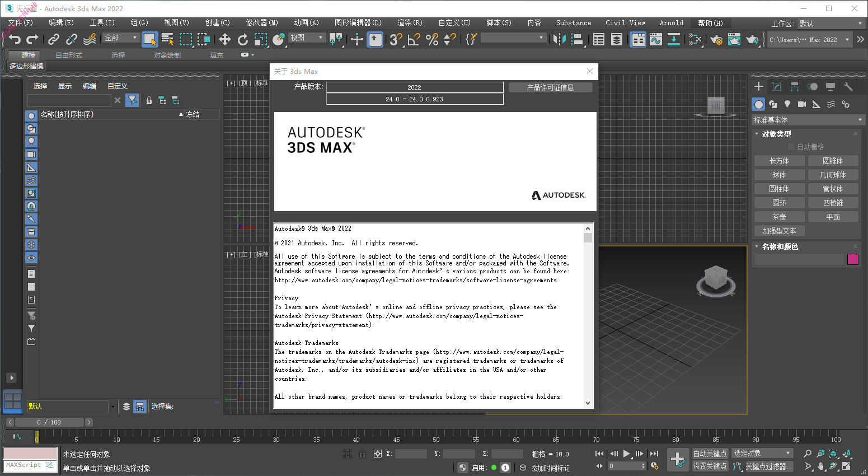Click the 圆柱体 cylinder button
The image size is (868, 476).
[x=779, y=189]
